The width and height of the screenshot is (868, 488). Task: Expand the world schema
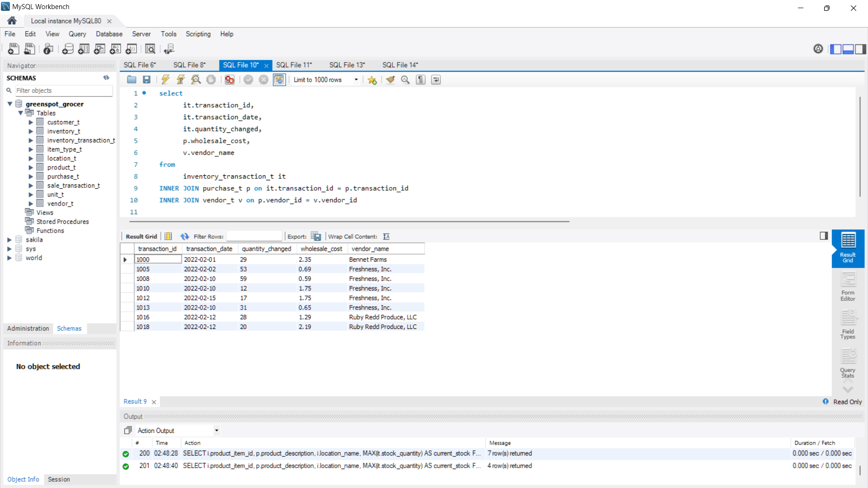point(9,258)
